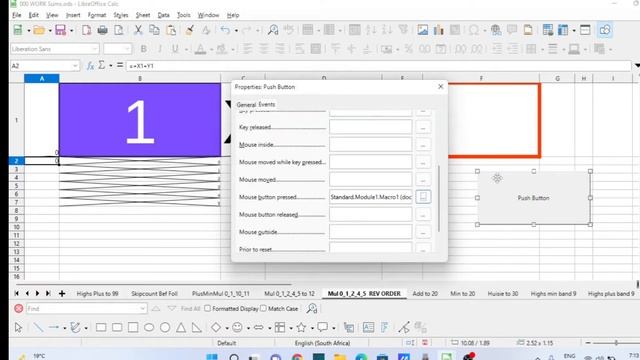Expand the Name Box dropdown

click(x=75, y=66)
